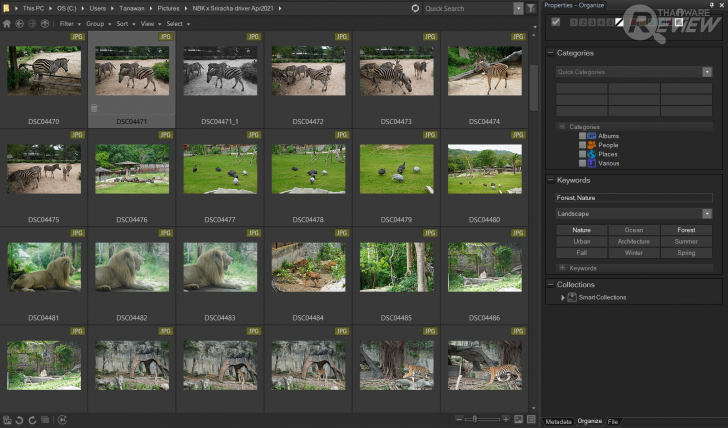Screen dimensions: 728x428
Task: Switch to the Metadata tab
Action: coord(558,421)
